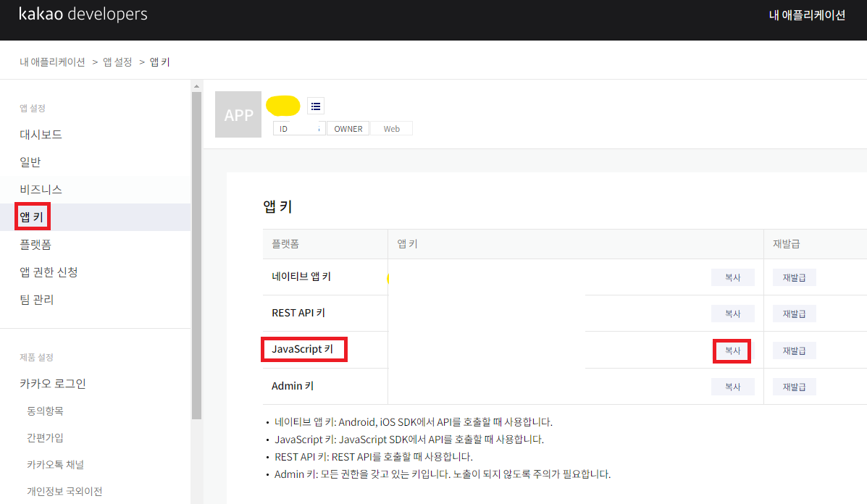Click the Android, iOS SDK description note

(414, 422)
